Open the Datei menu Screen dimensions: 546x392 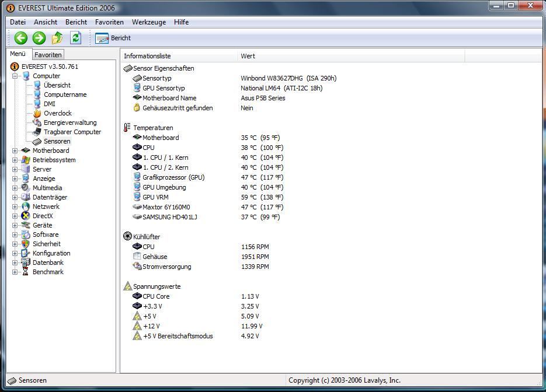tap(18, 22)
